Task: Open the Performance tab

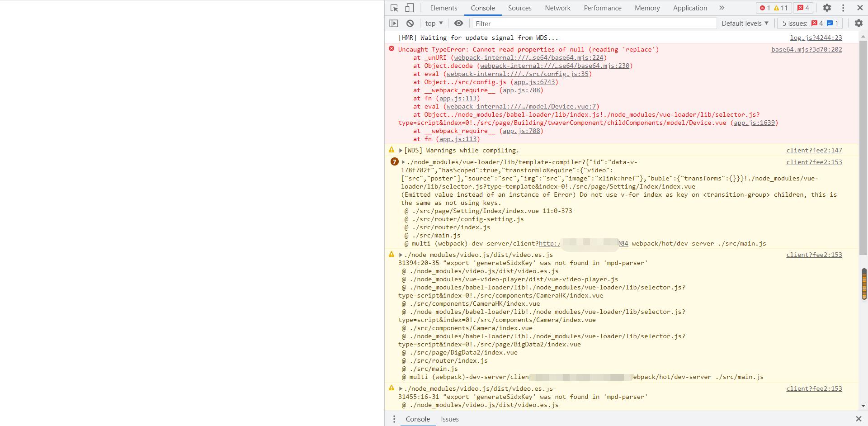Action: 602,8
